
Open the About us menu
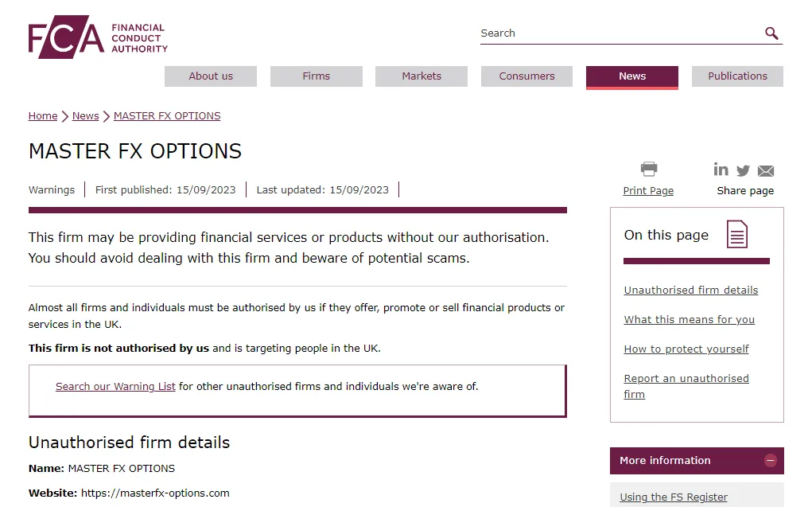pos(211,76)
